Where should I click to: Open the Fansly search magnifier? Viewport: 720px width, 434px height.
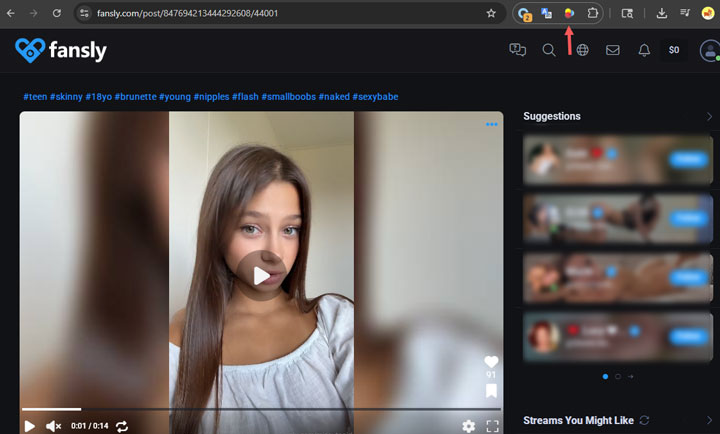pyautogui.click(x=549, y=50)
